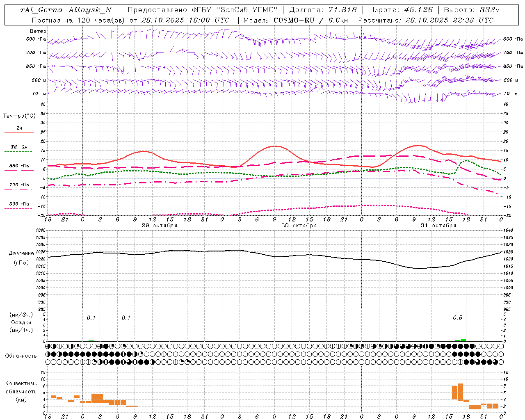
Task: Click the 31 октября date label
Action: [x=438, y=226]
